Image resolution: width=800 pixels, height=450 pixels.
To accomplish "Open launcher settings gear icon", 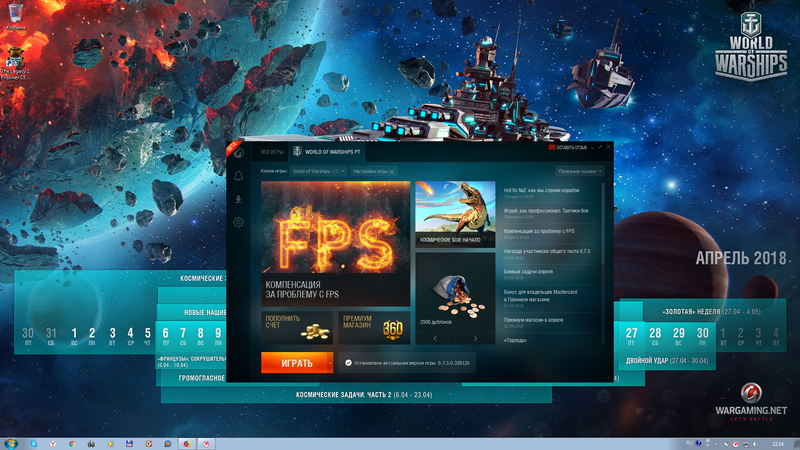I will pos(238,222).
